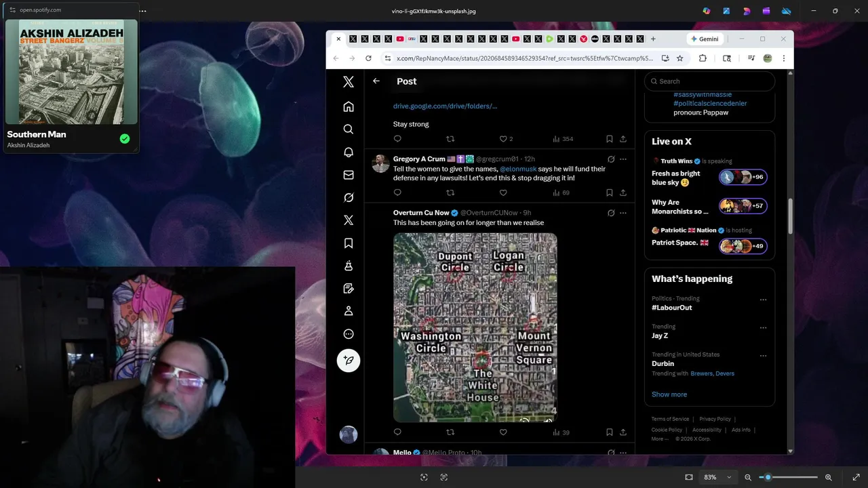868x488 pixels.
Task: Enter fullscreen in the photo viewer
Action: coord(856,477)
